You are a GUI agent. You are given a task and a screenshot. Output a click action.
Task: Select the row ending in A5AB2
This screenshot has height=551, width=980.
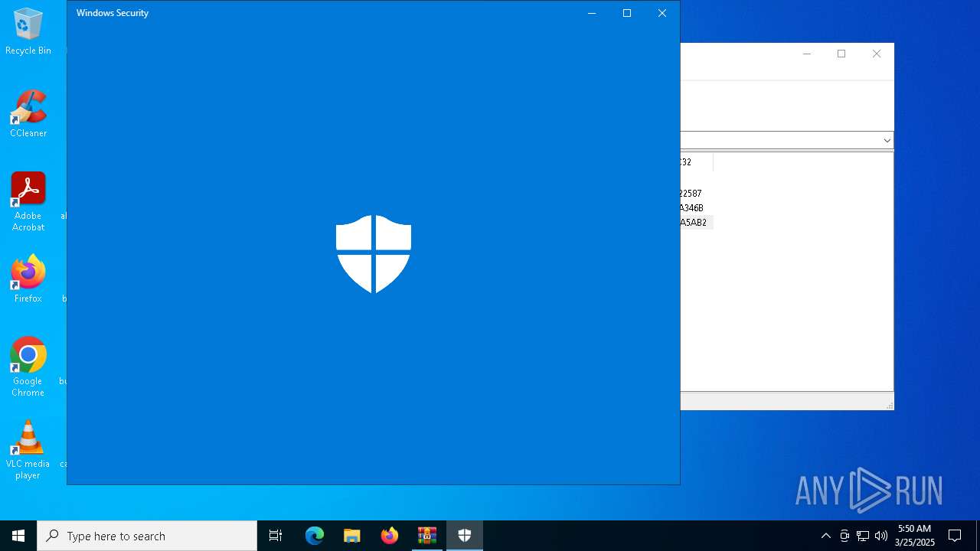[696, 223]
